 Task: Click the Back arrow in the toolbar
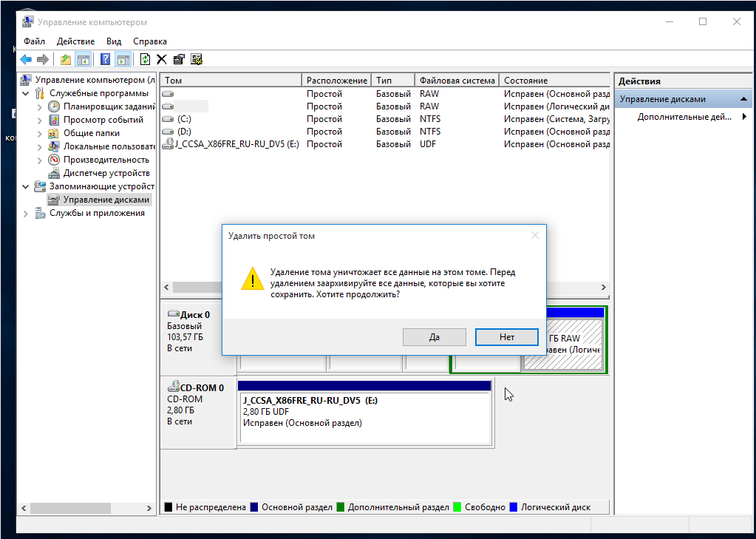26,59
